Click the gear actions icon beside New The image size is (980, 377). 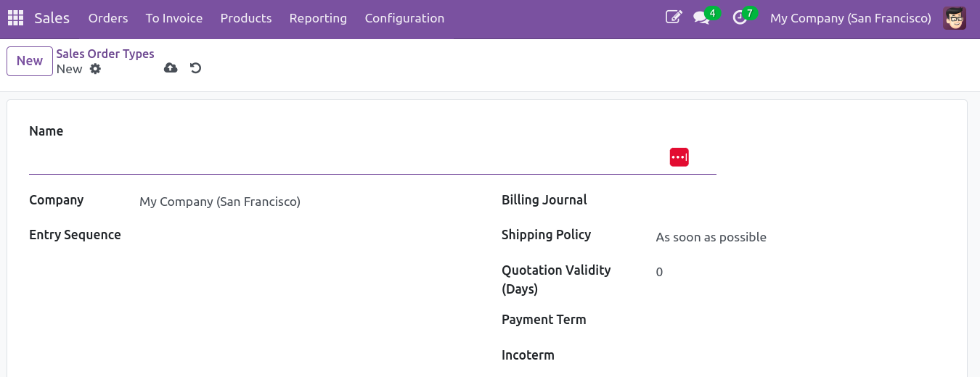point(95,69)
